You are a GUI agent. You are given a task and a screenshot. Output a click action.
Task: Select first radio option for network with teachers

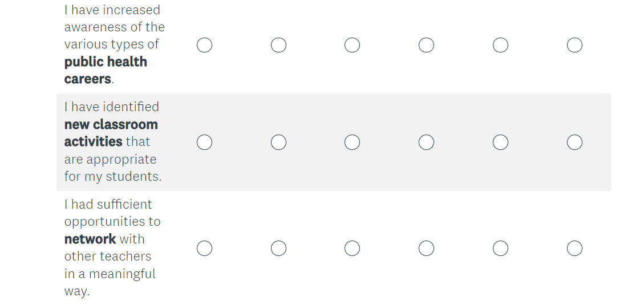pyautogui.click(x=205, y=248)
